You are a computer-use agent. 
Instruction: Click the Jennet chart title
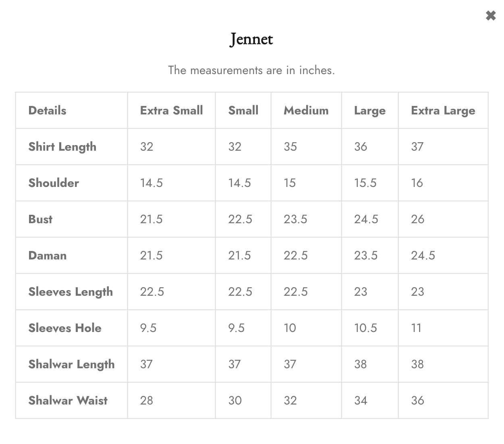pyautogui.click(x=251, y=39)
